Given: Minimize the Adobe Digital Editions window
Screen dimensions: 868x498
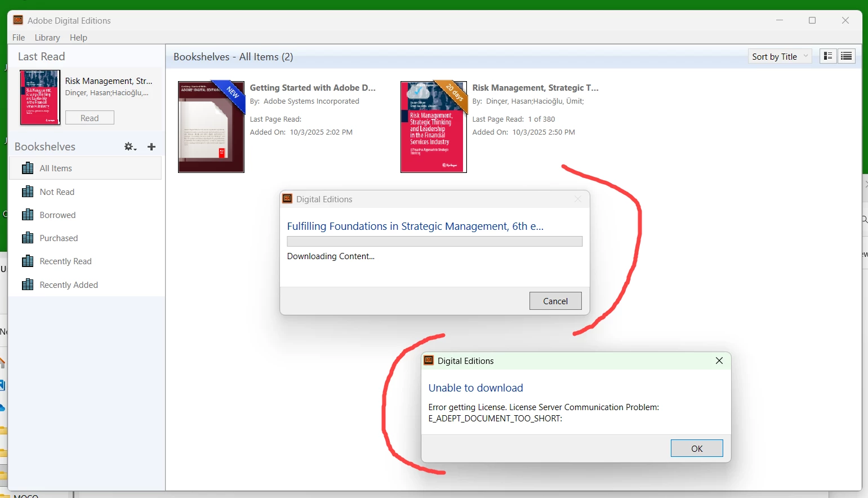Looking at the screenshot, I should [780, 20].
